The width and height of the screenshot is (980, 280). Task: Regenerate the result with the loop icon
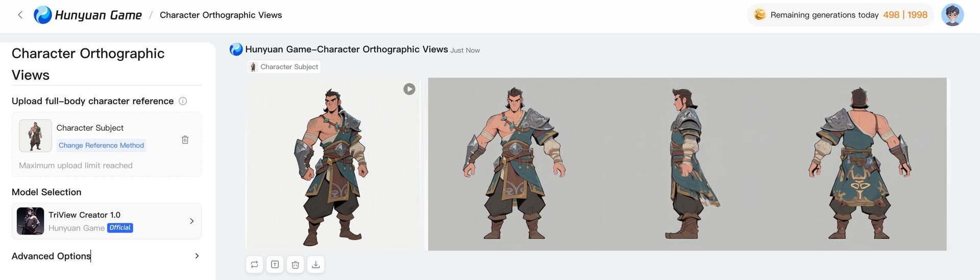pyautogui.click(x=254, y=264)
